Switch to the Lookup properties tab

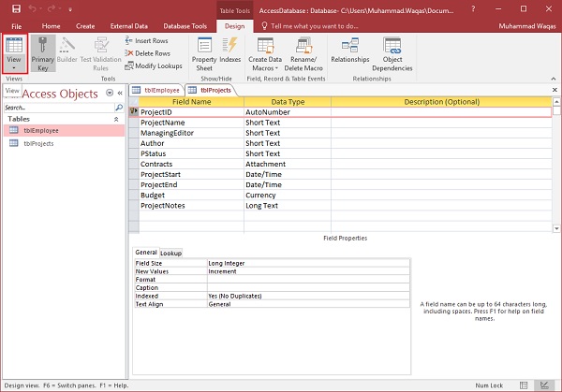coord(170,253)
